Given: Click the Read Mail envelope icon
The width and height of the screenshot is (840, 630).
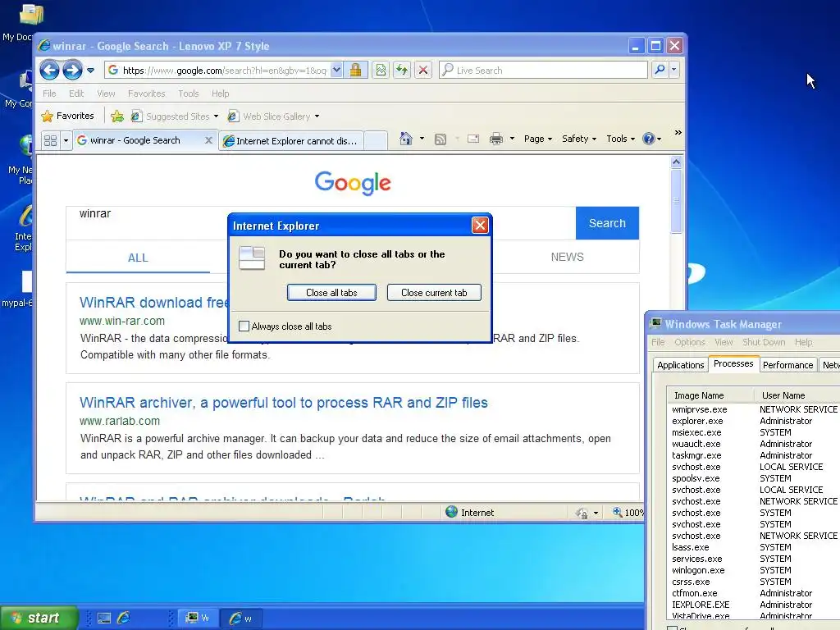Looking at the screenshot, I should pyautogui.click(x=473, y=139).
